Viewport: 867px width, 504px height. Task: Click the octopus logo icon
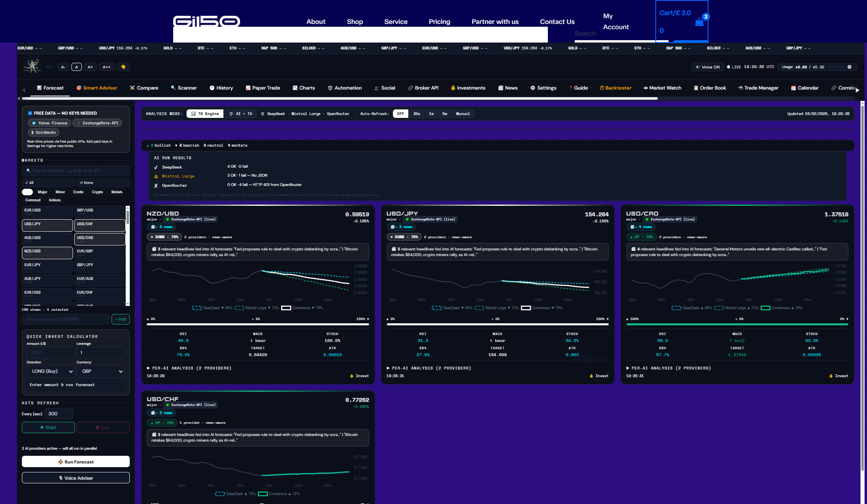[x=32, y=66]
